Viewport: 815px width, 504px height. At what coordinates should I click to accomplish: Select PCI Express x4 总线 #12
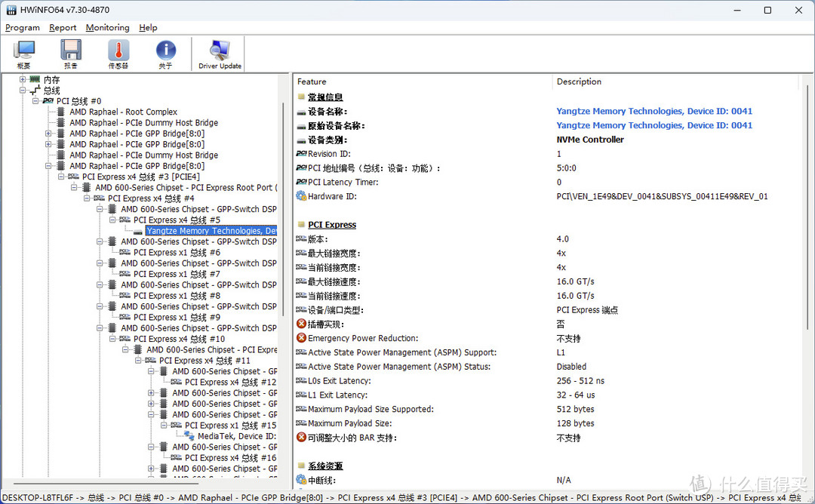[x=231, y=383]
